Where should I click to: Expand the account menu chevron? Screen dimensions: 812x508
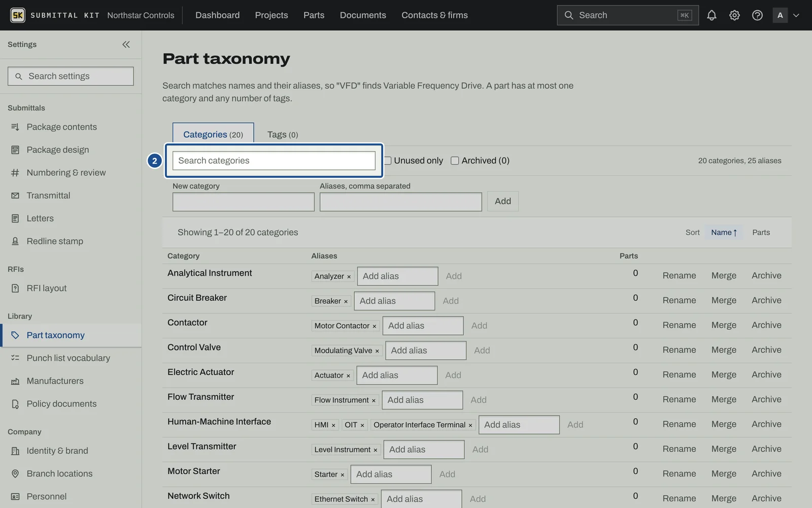coord(796,15)
